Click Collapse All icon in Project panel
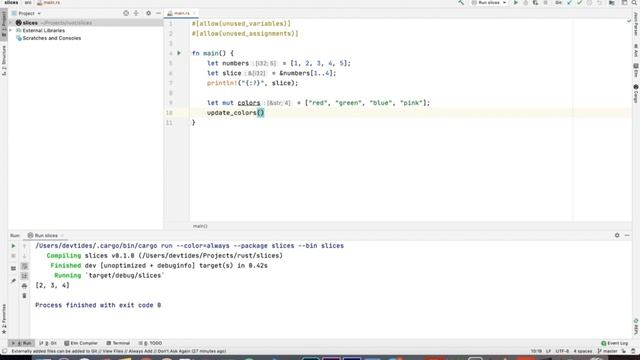Viewport: 640px width, 360px height. (x=136, y=13)
